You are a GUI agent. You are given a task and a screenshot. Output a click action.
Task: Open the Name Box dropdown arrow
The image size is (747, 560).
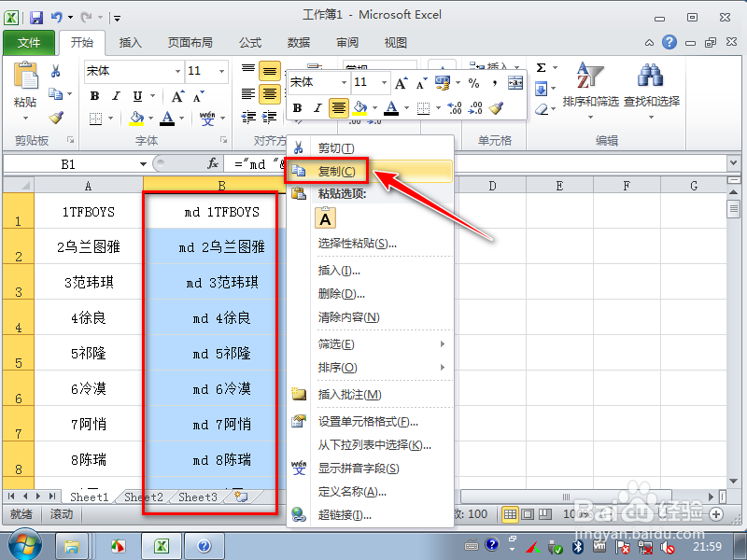(143, 164)
